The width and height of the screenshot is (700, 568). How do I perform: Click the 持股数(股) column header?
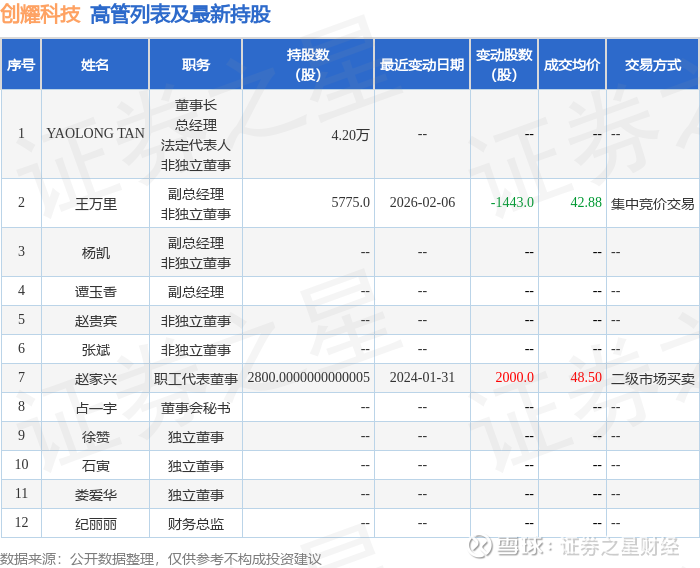point(308,65)
